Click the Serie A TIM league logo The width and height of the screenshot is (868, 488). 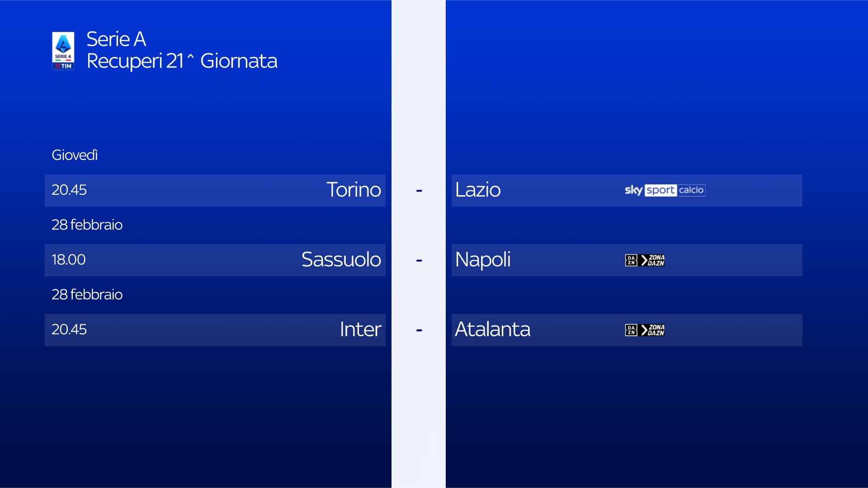click(63, 51)
